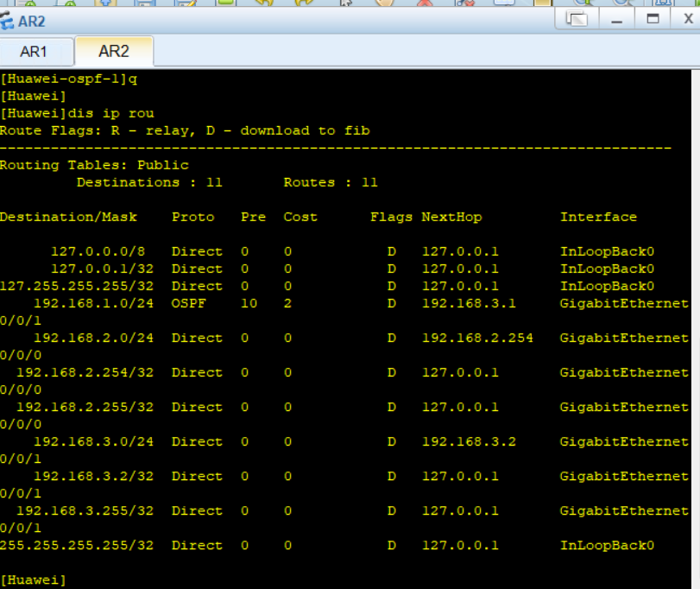Click the 'Routes : 11' value
The width and height of the screenshot is (700, 589).
click(x=331, y=182)
